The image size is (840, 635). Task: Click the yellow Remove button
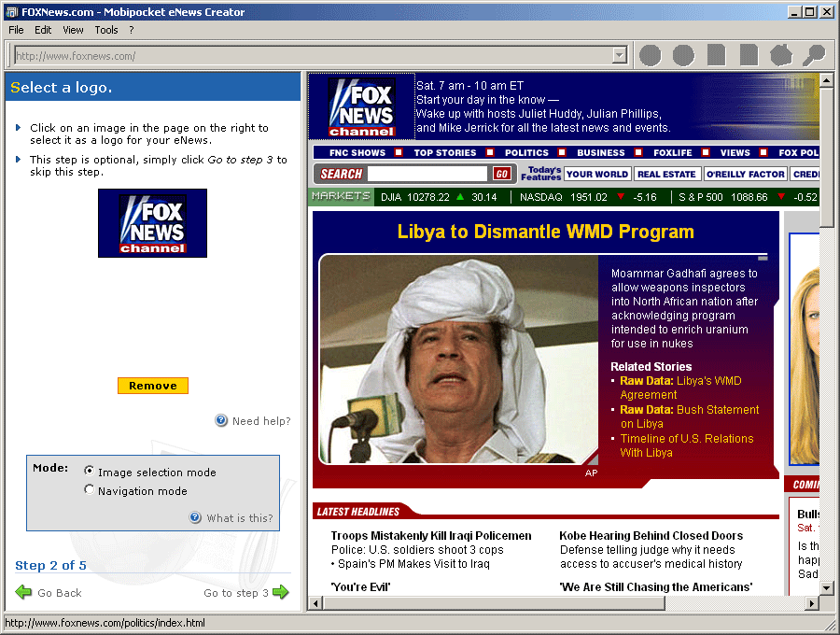coord(153,386)
